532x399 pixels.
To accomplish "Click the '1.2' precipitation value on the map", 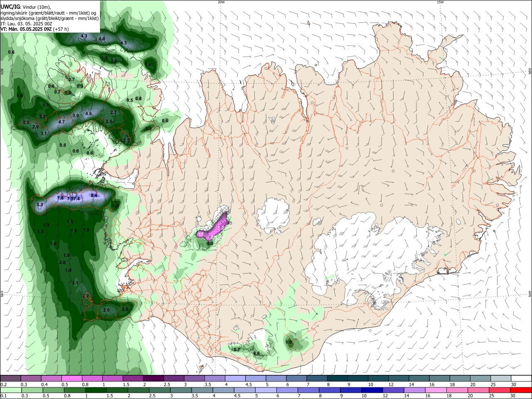I will click(148, 128).
